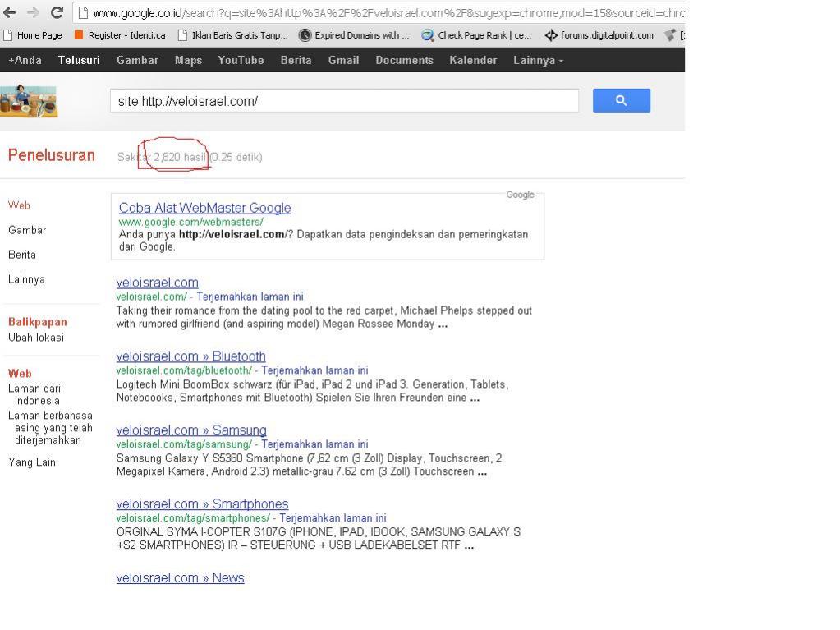Filter by Laman dari Indonesia
840x630 pixels.
[34, 394]
